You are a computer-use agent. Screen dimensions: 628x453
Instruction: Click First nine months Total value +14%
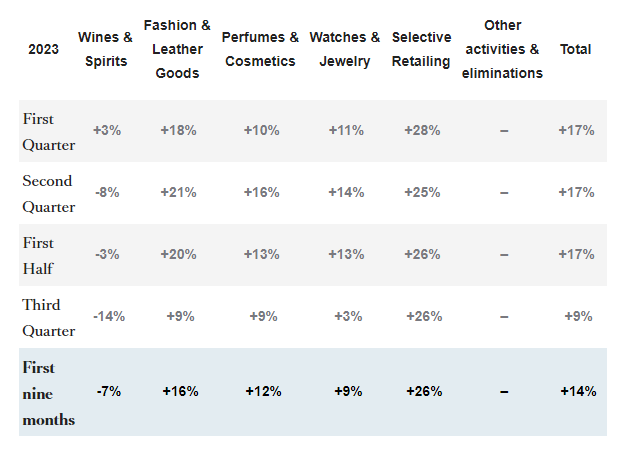click(x=578, y=391)
